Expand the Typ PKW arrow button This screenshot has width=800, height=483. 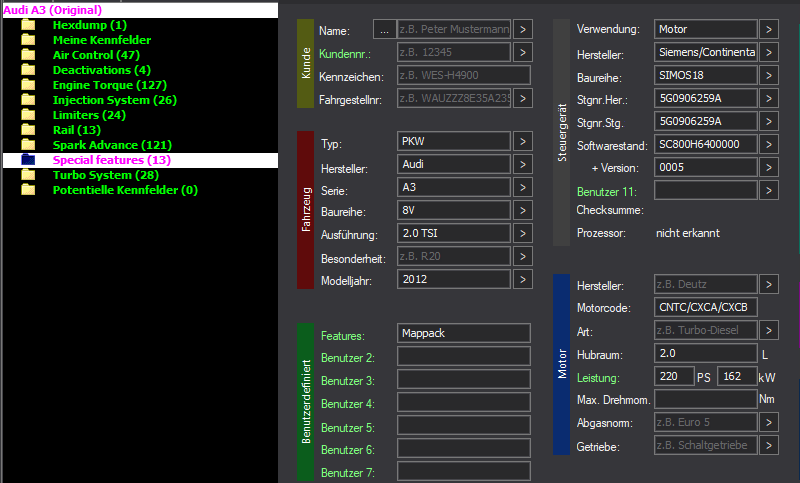523,141
